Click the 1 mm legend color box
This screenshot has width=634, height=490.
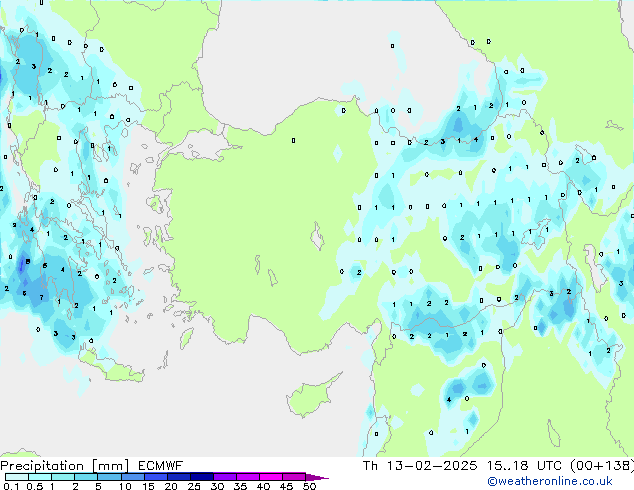click(x=63, y=477)
